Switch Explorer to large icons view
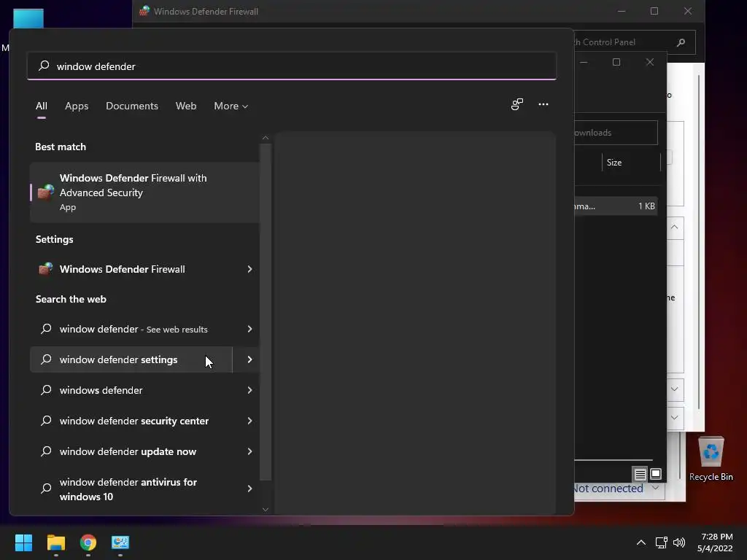 656,474
